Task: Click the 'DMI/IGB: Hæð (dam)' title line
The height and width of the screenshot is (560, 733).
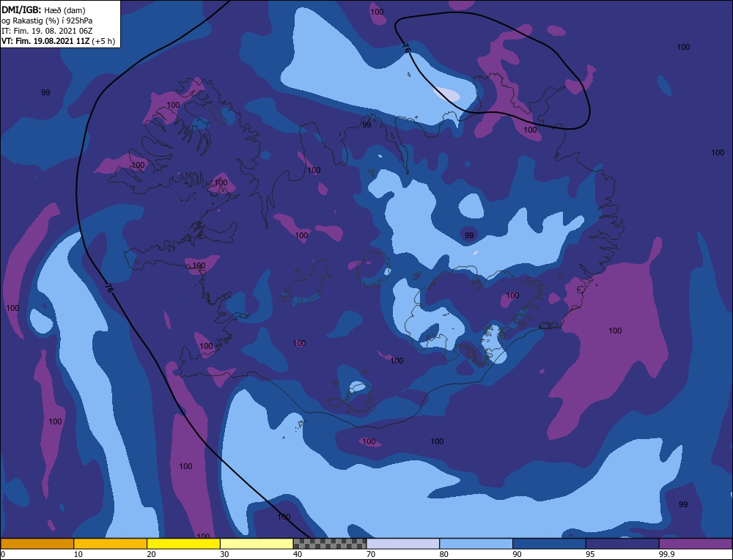Action: [x=43, y=10]
